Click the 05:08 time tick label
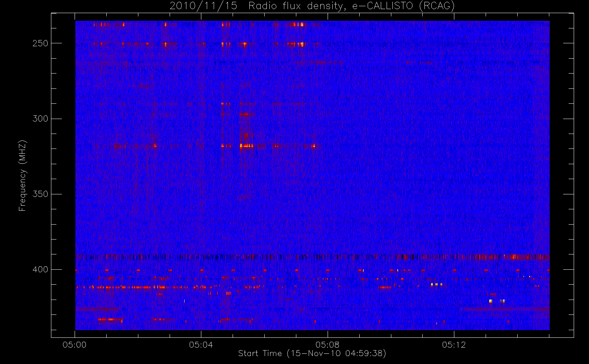Viewport: 589px width, 364px height. click(x=328, y=345)
